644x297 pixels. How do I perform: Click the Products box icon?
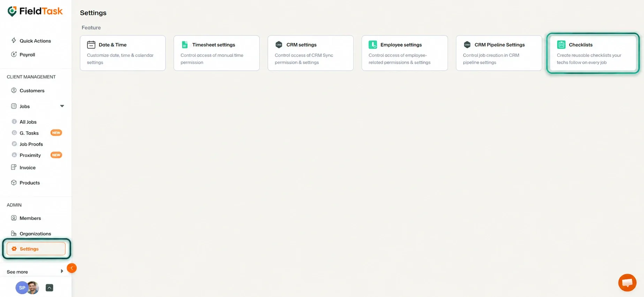[x=14, y=182]
